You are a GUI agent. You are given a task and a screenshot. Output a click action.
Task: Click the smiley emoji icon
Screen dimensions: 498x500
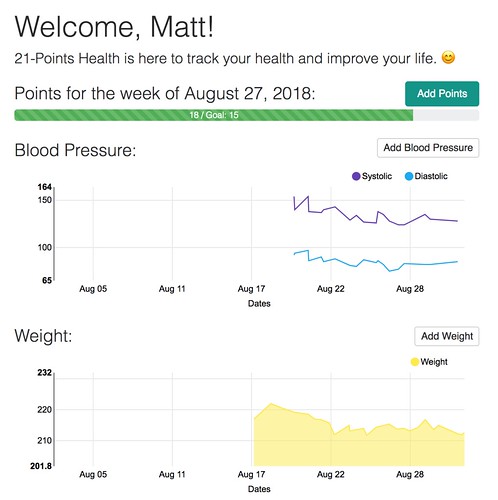(448, 58)
